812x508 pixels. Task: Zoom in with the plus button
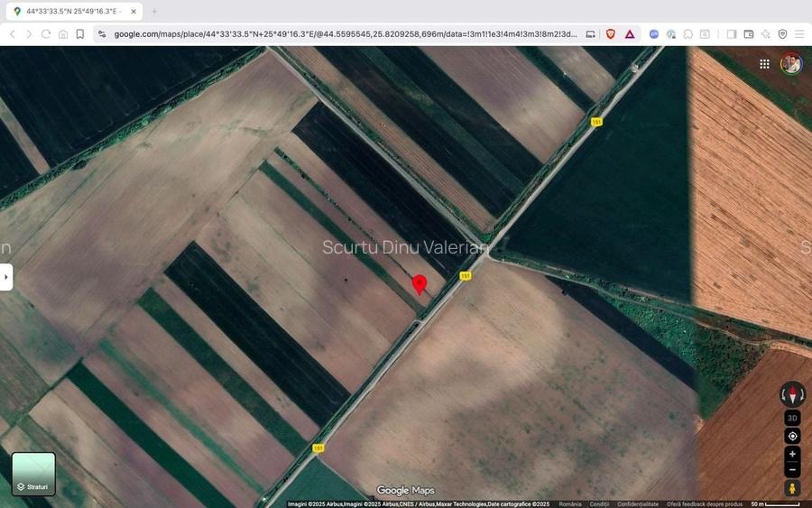click(792, 454)
